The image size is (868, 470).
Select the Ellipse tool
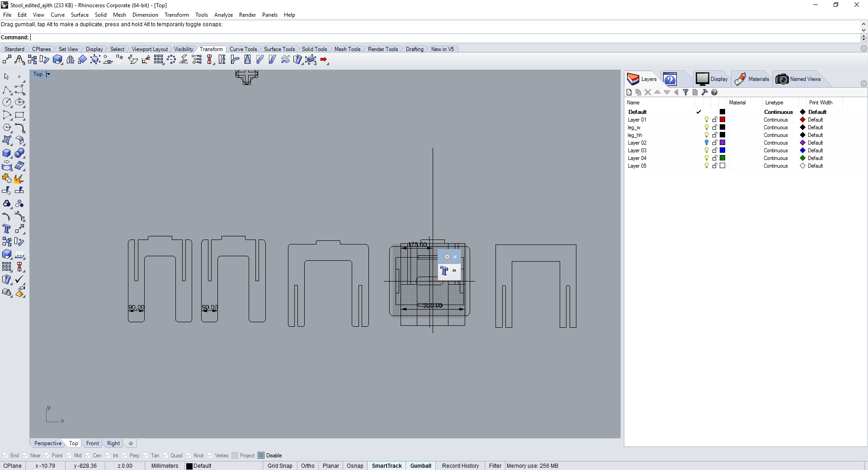(19, 103)
